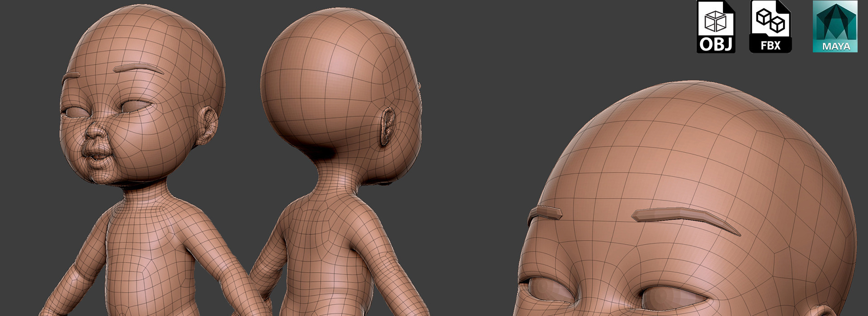Select the short eyebrow on the close-up head

point(545,213)
